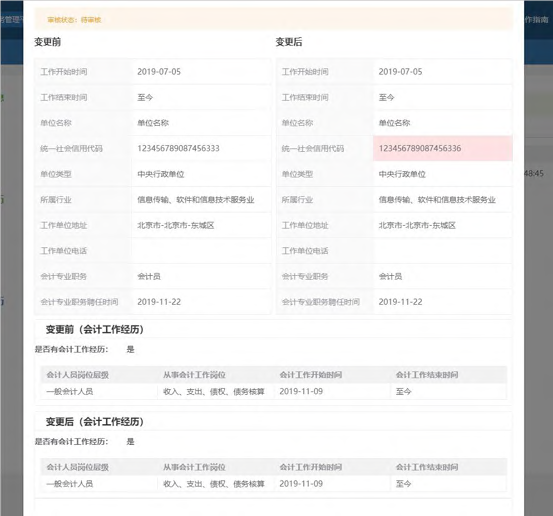
Task: Click 是否有会计工作经历 label under 变更前（会计工作经历）
Action: 71,350
